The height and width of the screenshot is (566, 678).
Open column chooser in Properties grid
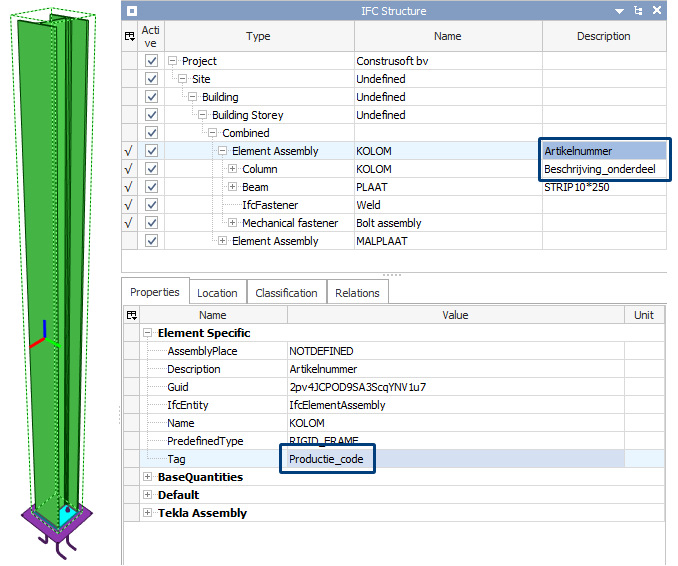(x=130, y=315)
